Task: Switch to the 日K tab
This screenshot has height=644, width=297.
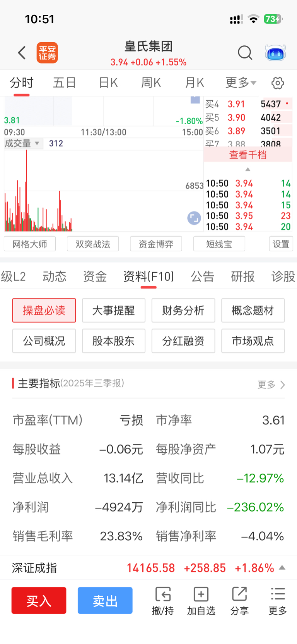Action: click(x=108, y=82)
